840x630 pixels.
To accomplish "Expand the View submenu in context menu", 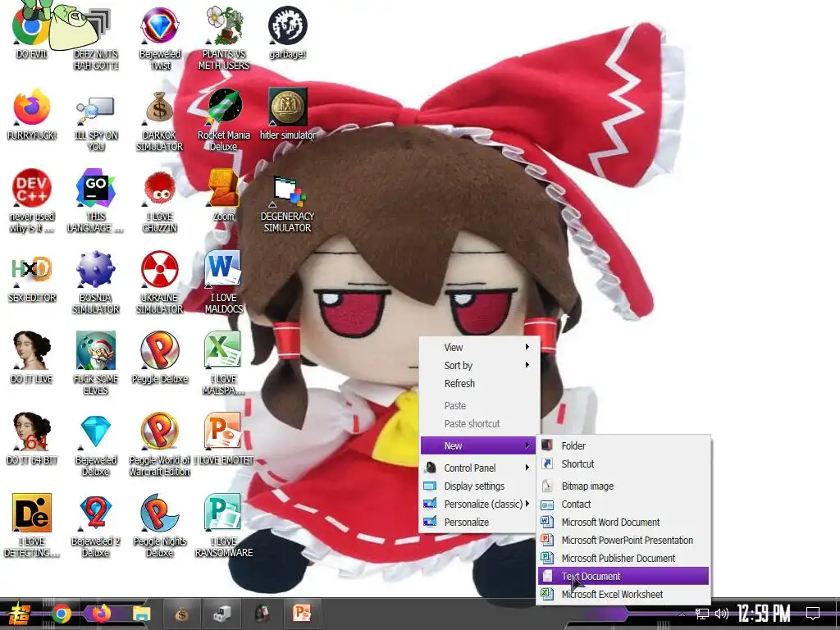I will click(x=478, y=347).
